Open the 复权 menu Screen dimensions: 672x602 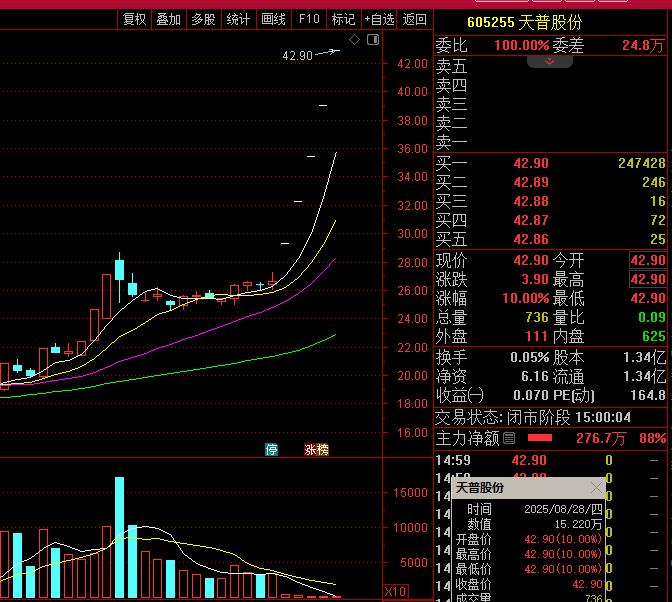point(134,19)
